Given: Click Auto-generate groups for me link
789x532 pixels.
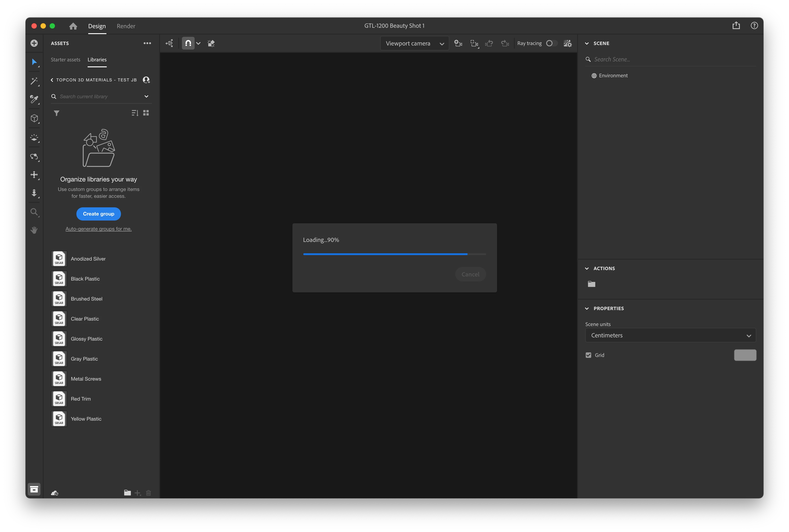Looking at the screenshot, I should click(x=98, y=229).
